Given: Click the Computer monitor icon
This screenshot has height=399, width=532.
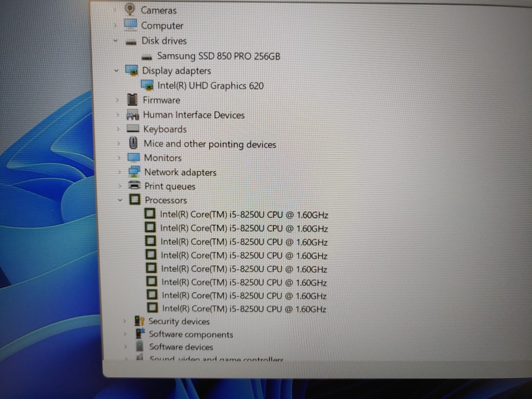Looking at the screenshot, I should pos(130,25).
